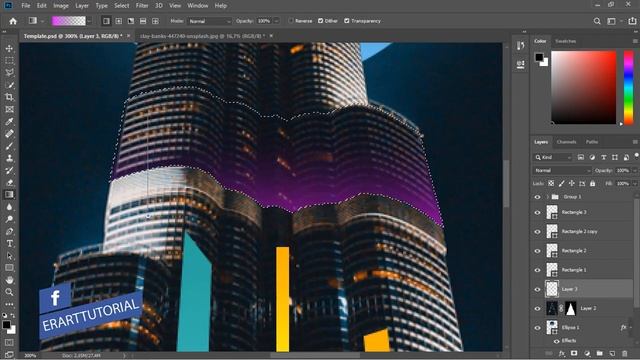This screenshot has width=640, height=360.
Task: Create a new group with folder icon
Action: 599,353
